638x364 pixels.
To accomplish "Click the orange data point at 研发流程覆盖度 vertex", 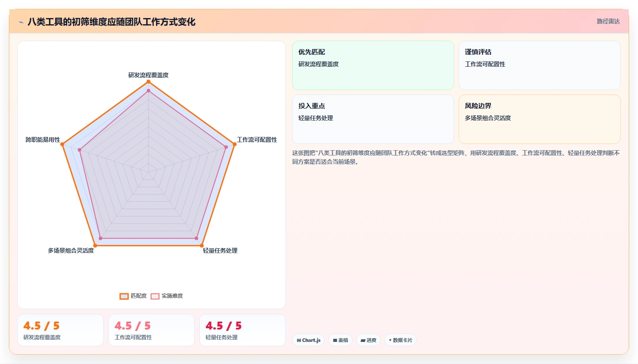I will tap(148, 82).
